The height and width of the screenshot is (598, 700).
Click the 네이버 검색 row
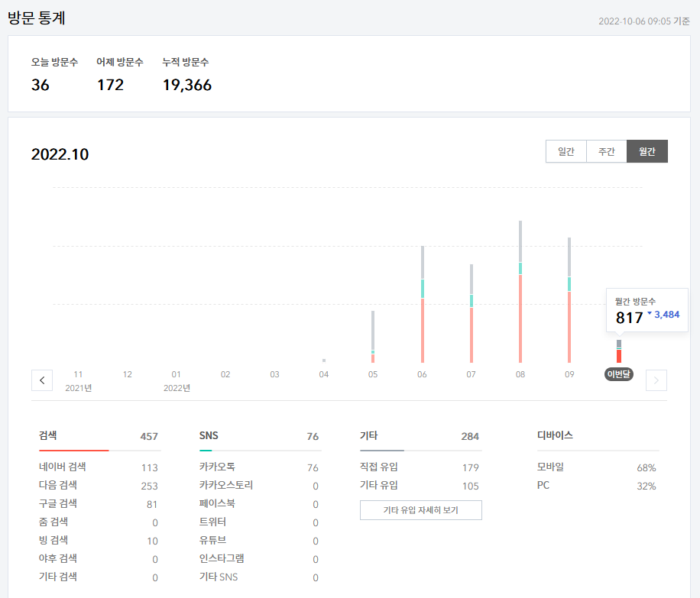(x=99, y=467)
